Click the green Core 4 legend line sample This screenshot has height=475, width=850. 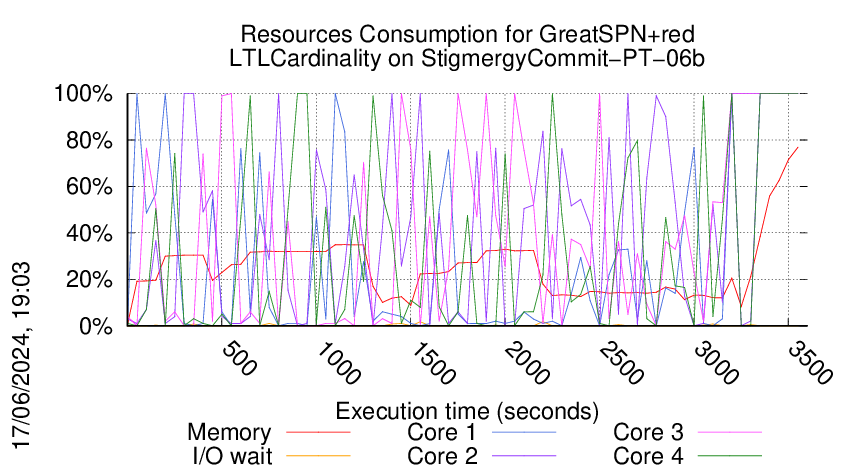[x=730, y=456]
